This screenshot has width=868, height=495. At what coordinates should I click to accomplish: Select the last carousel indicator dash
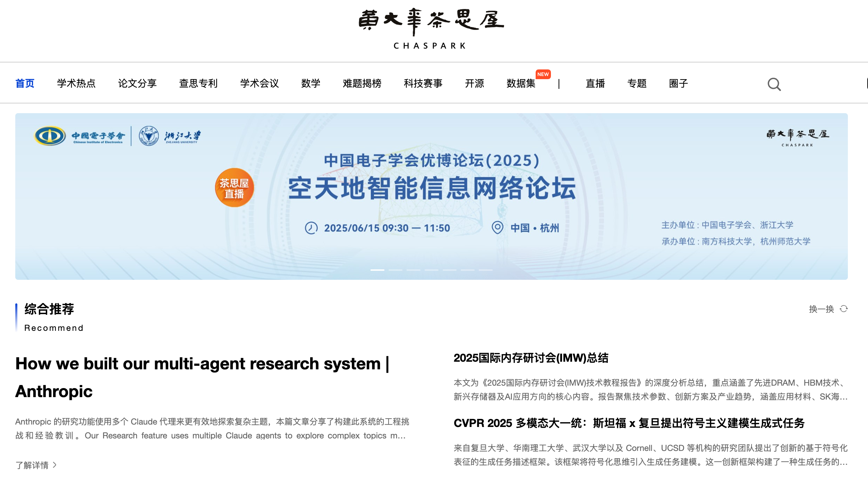click(x=486, y=270)
